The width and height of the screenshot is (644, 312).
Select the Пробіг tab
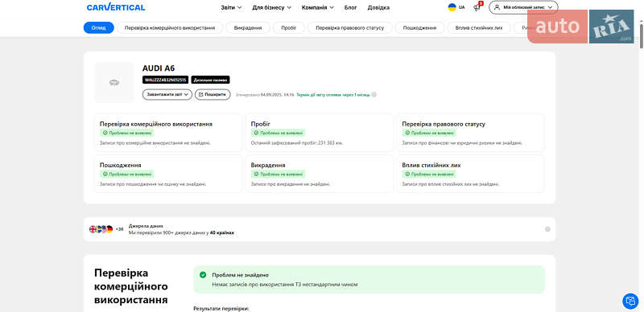click(x=289, y=28)
